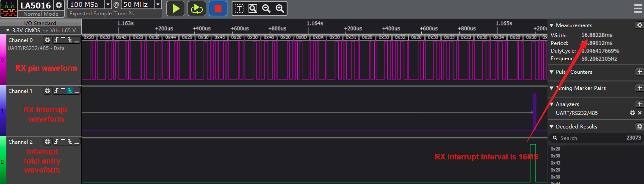Activate zoom-to-region magnifier tool

253,8
